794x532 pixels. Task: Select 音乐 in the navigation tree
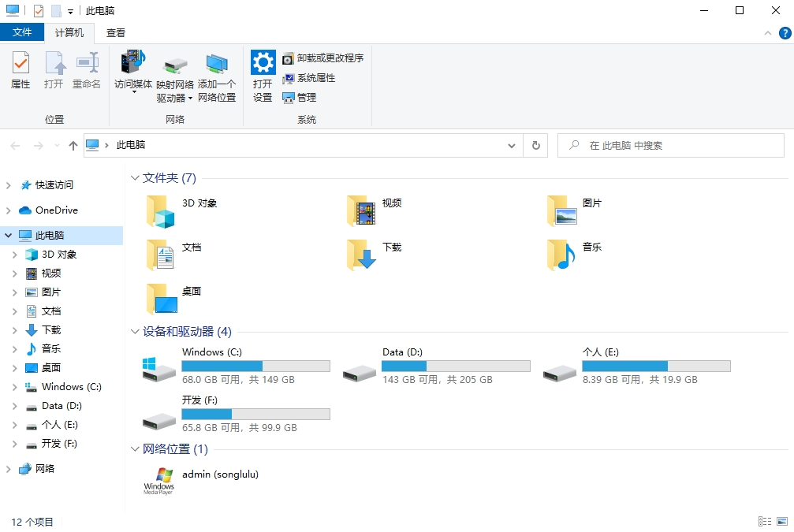coord(51,349)
